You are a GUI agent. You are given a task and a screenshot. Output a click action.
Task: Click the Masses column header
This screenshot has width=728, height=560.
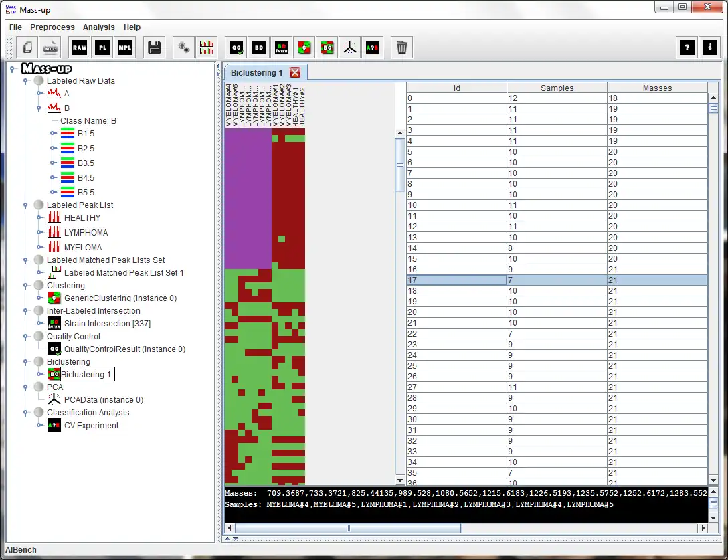point(657,88)
